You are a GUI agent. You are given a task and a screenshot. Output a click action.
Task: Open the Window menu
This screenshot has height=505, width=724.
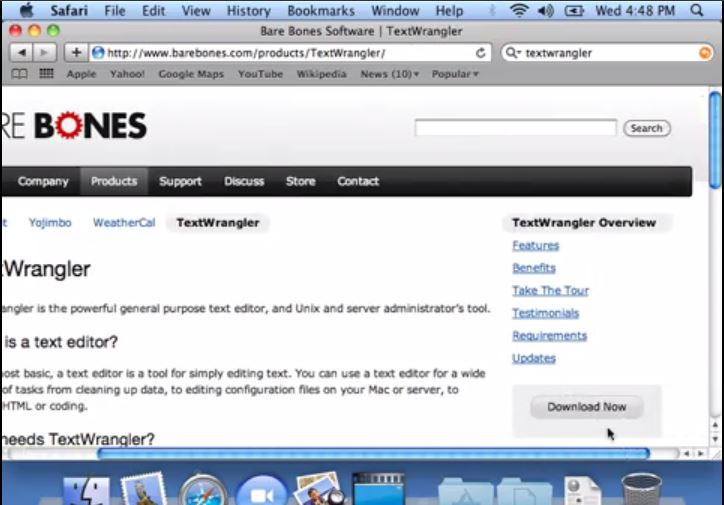(395, 11)
